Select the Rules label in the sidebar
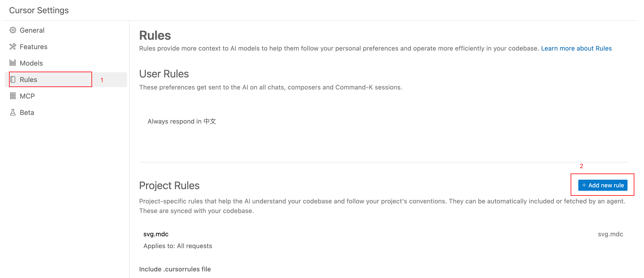This screenshot has height=278, width=644. click(29, 80)
